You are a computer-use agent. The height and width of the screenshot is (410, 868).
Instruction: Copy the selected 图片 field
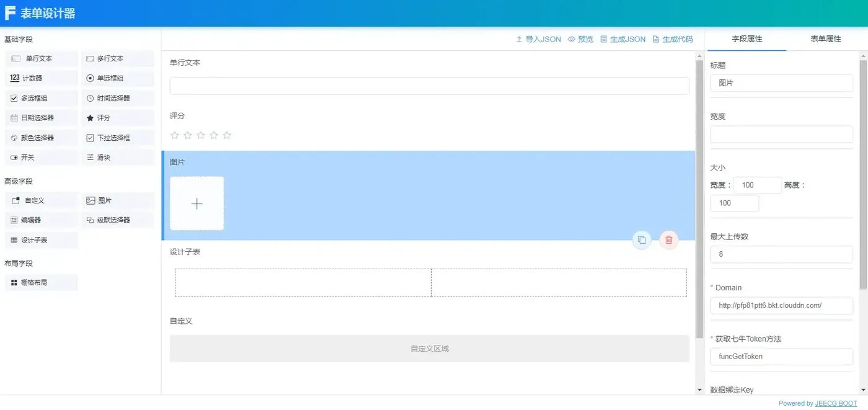(642, 240)
